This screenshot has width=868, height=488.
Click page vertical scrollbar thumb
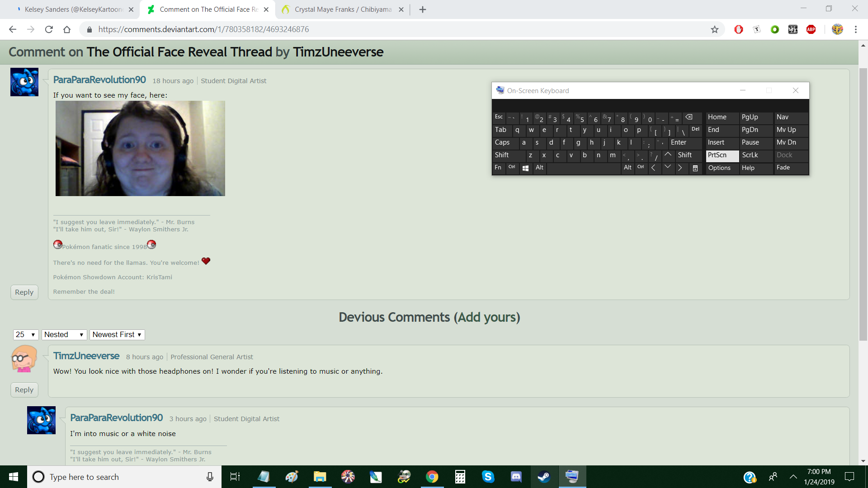pyautogui.click(x=863, y=203)
